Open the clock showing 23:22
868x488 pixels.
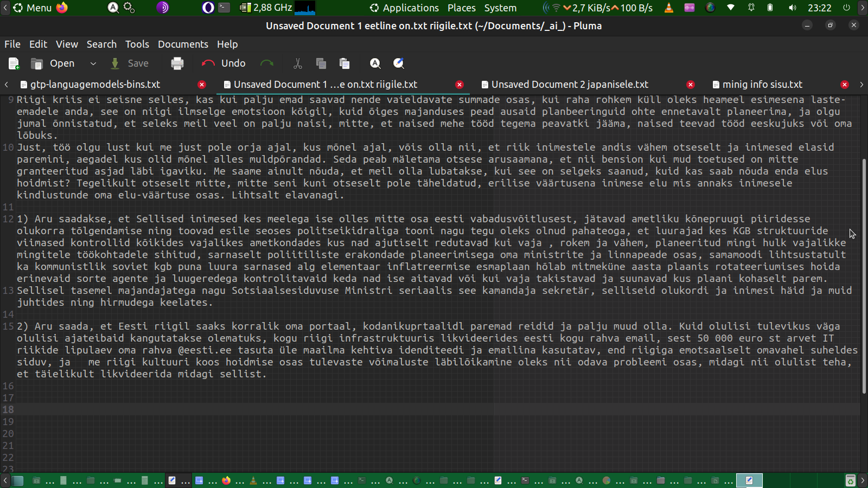pos(819,8)
